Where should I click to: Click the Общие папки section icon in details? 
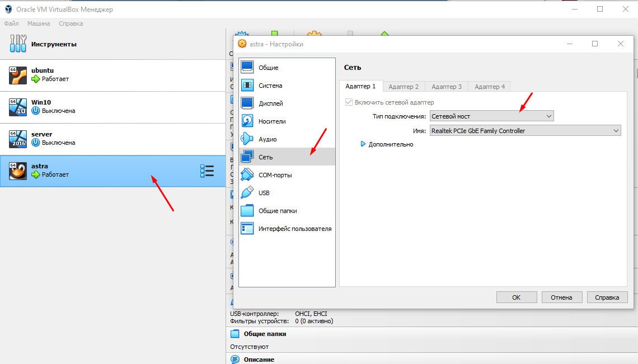[x=235, y=334]
